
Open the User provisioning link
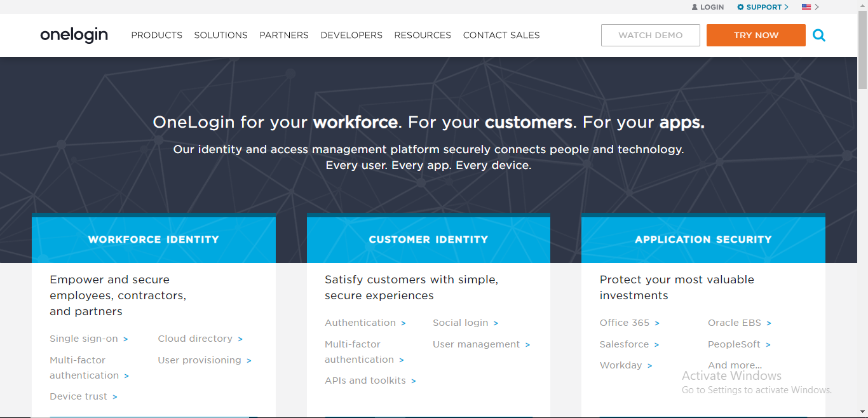(x=205, y=360)
